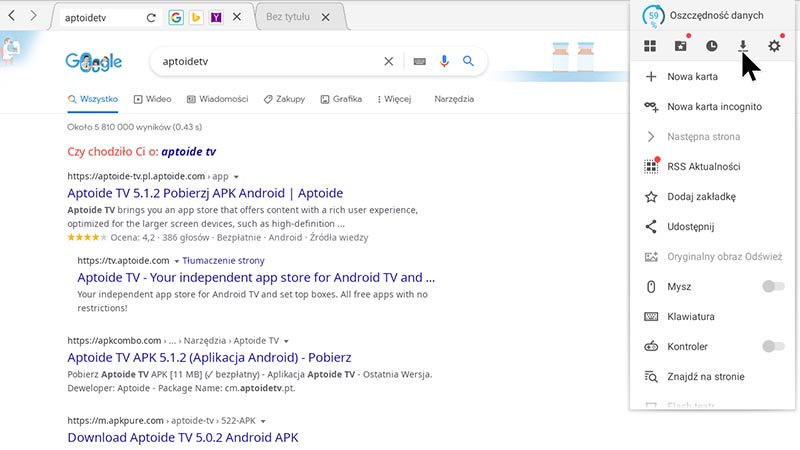Choose Znajdź na stronie in the menu
This screenshot has width=800, height=450.
pos(713,377)
